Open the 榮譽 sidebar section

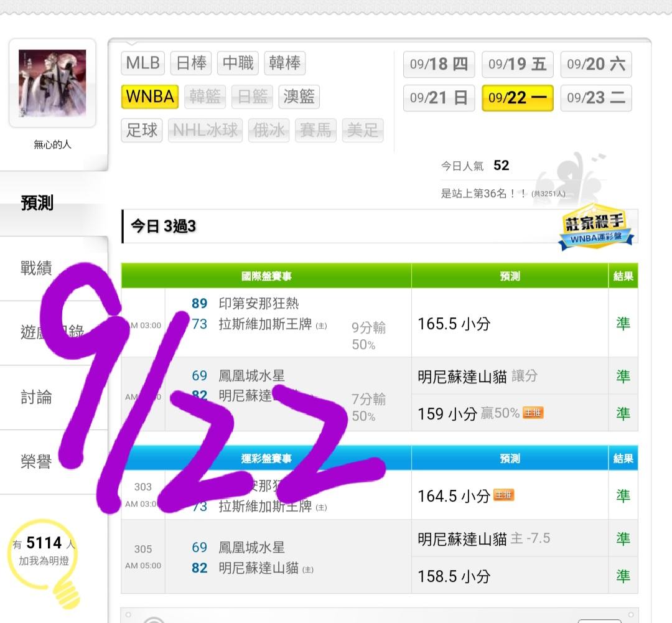coord(37,462)
